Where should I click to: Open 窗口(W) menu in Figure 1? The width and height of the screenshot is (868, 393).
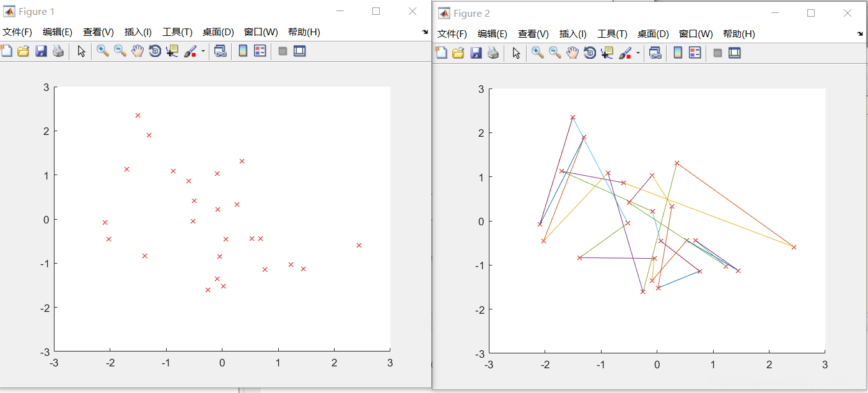point(261,32)
